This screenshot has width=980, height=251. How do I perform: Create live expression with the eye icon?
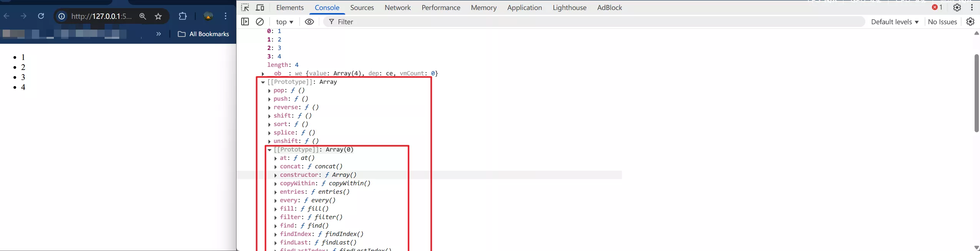pyautogui.click(x=309, y=22)
